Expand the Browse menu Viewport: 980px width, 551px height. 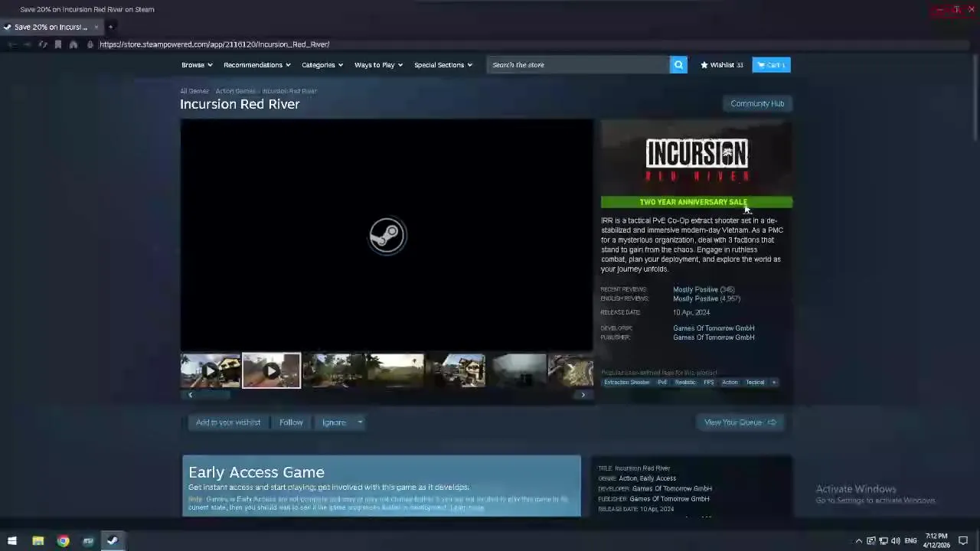point(197,65)
